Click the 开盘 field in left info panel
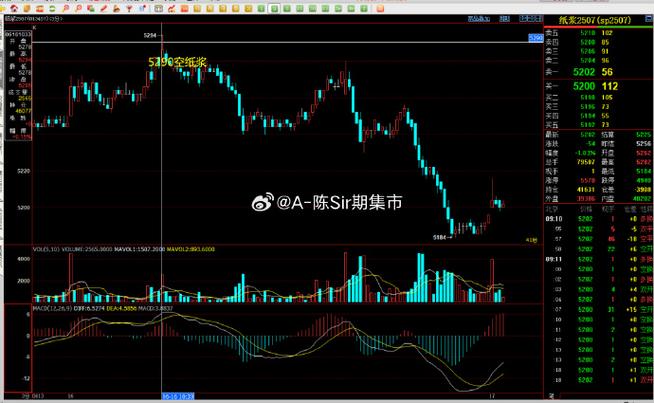This screenshot has width=654, height=403. click(x=13, y=41)
